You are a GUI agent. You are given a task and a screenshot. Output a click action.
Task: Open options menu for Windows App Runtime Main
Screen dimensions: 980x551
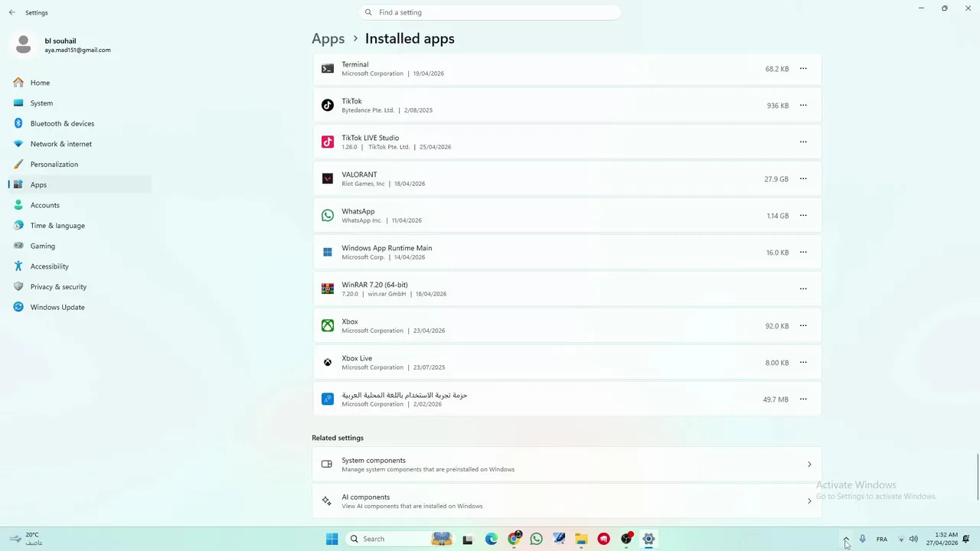(803, 253)
